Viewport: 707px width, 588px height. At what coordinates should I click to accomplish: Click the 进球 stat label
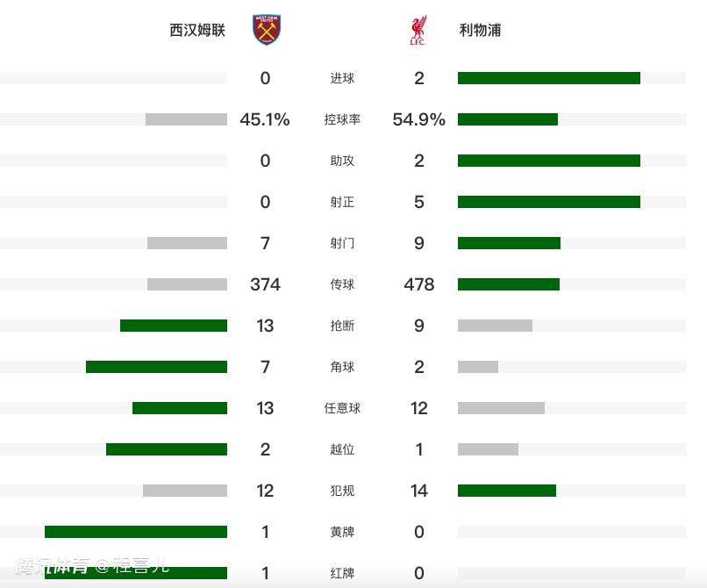tap(342, 78)
